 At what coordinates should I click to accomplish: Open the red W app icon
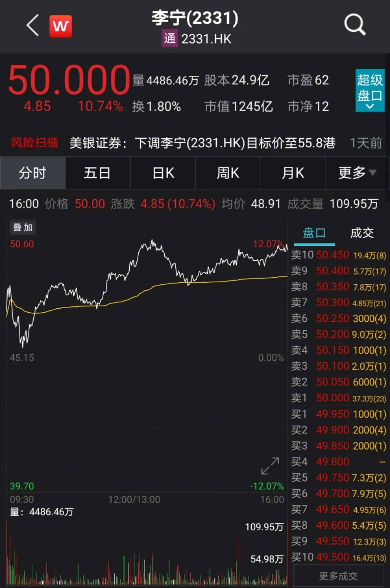61,26
